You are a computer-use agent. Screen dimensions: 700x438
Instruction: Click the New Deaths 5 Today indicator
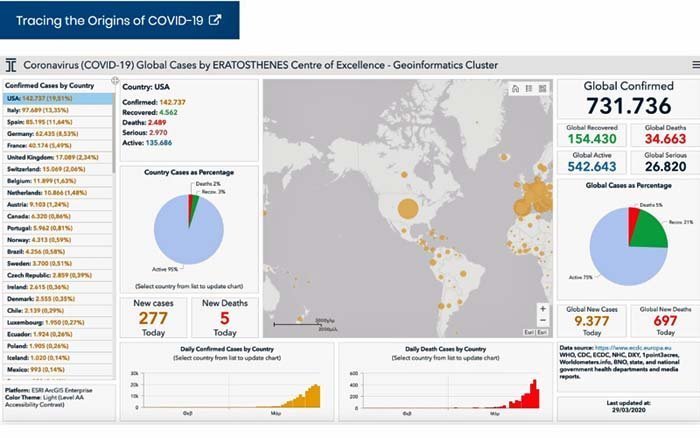pyautogui.click(x=225, y=318)
